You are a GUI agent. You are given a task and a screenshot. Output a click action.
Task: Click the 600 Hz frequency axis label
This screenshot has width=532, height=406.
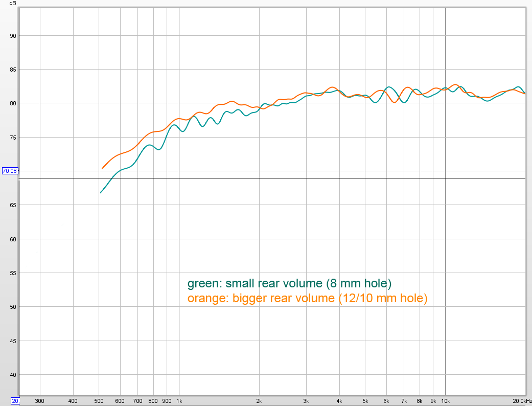[x=120, y=401]
